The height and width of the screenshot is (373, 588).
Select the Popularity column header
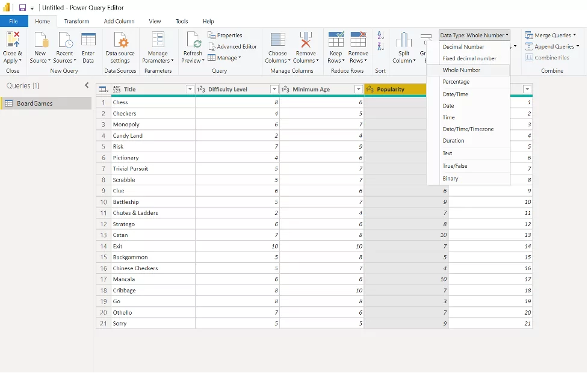click(395, 89)
